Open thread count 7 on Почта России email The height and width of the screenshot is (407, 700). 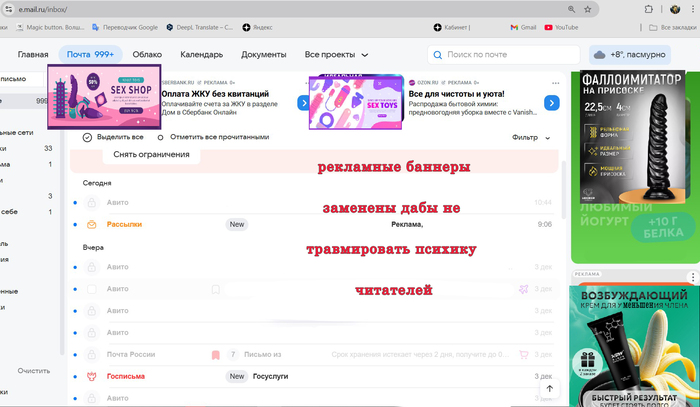pos(233,354)
